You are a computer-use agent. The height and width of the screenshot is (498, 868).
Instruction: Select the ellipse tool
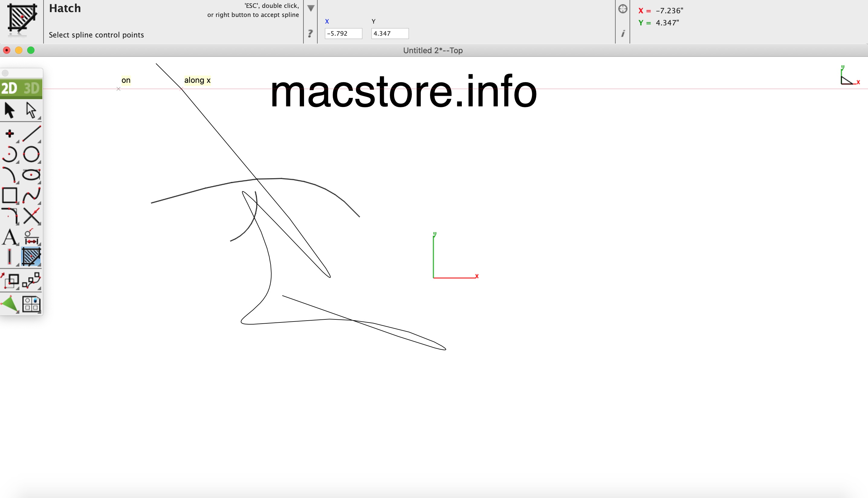pos(31,175)
